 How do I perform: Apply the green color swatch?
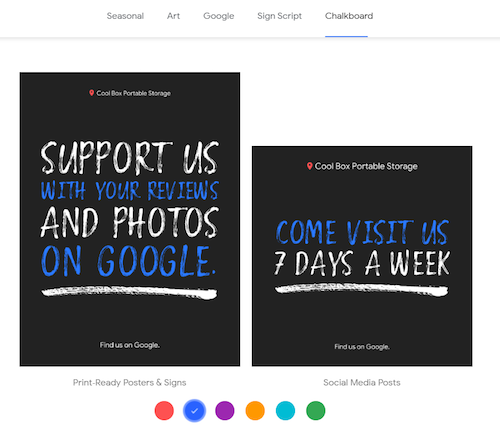(316, 411)
